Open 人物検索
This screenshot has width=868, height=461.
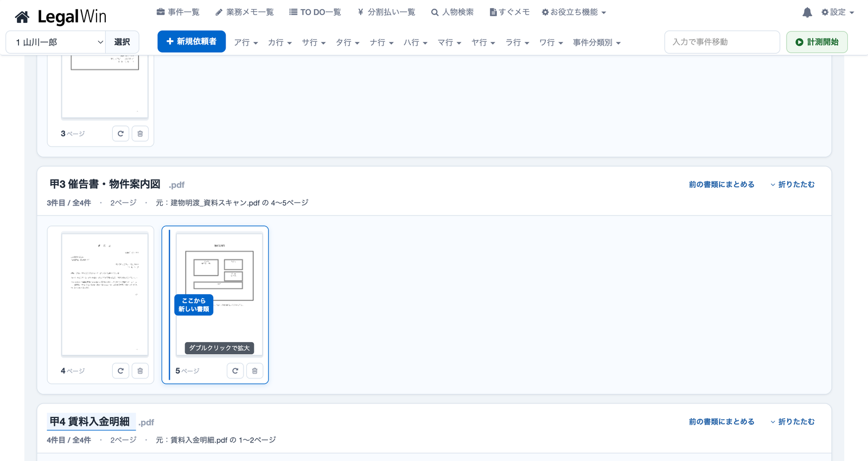pos(452,12)
